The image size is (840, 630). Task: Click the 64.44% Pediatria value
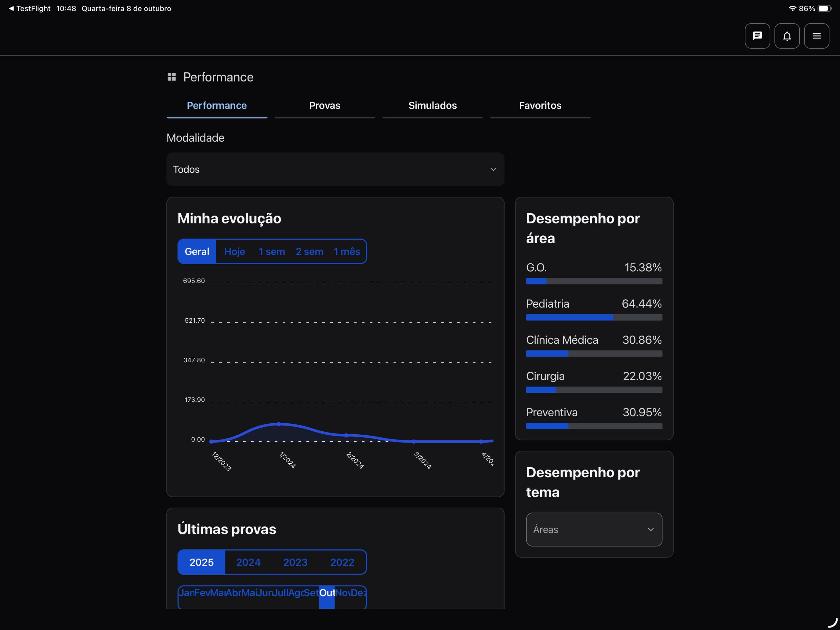pyautogui.click(x=641, y=304)
